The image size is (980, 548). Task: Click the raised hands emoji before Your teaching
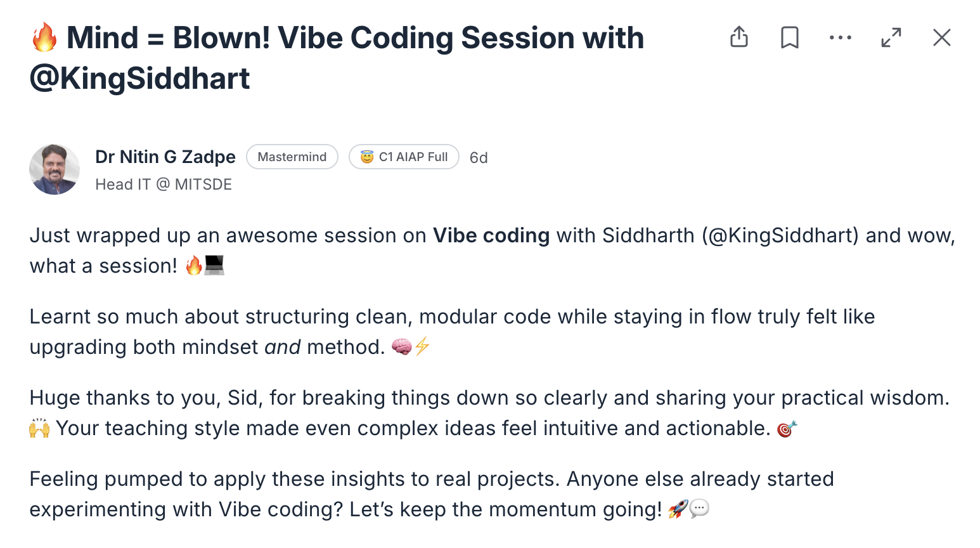click(x=39, y=428)
